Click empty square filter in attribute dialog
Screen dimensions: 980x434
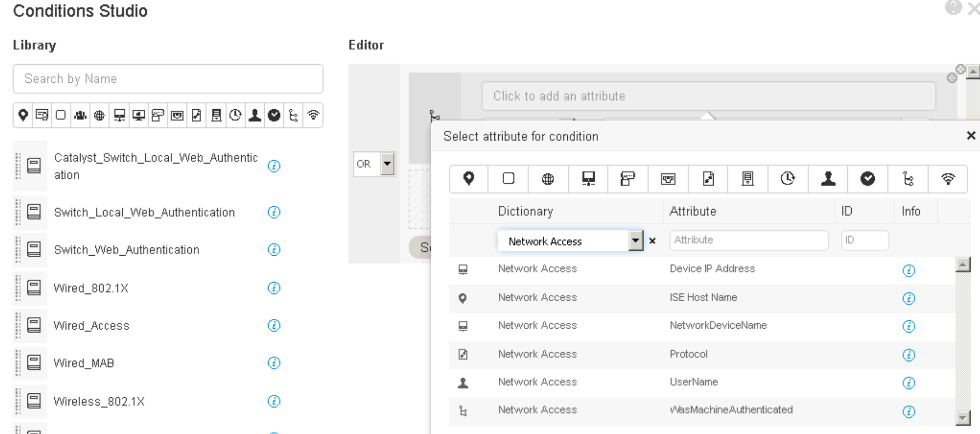click(508, 179)
